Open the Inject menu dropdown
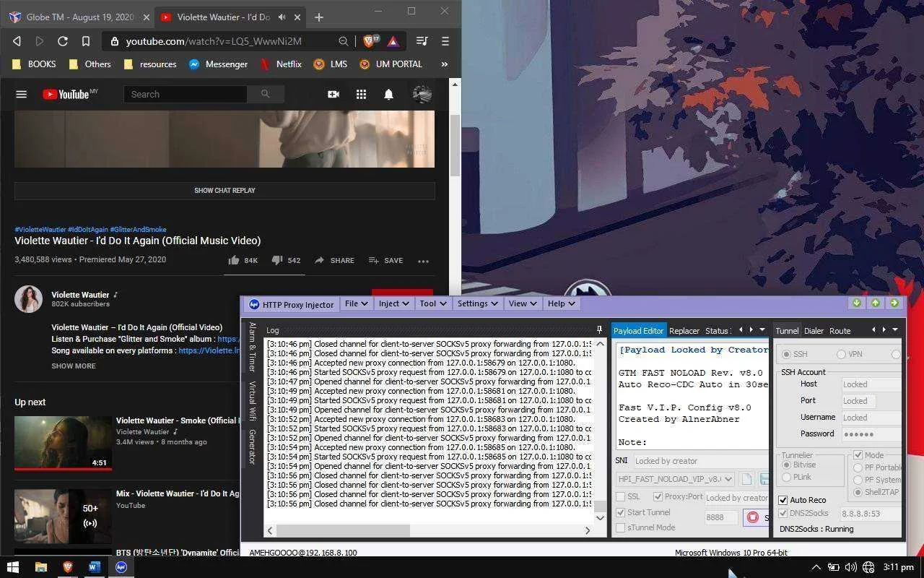 click(x=393, y=303)
